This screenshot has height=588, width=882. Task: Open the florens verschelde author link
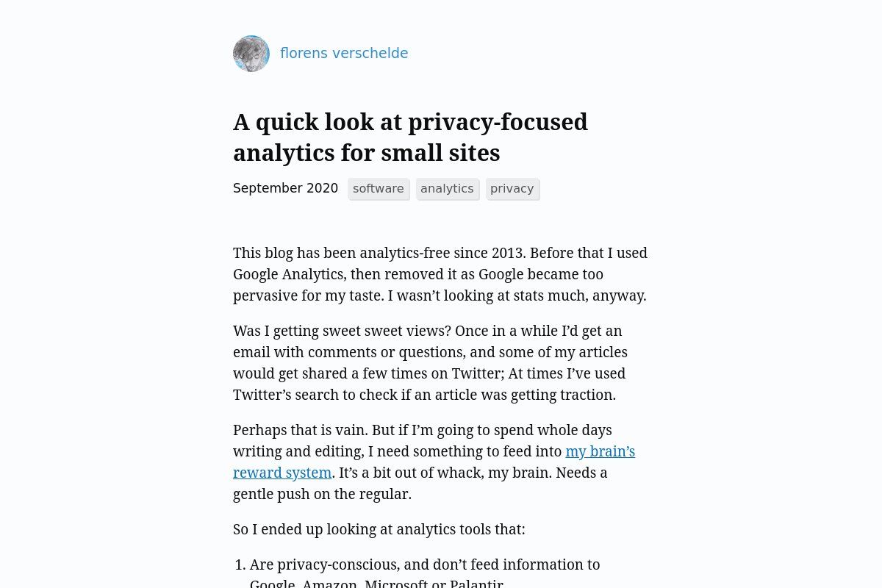tap(344, 54)
